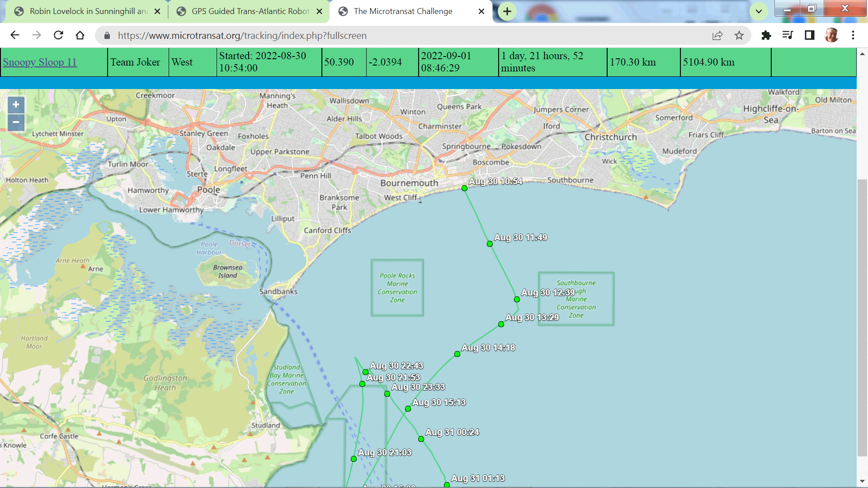Toggle the browser side panel
The width and height of the screenshot is (868, 488).
coord(809,35)
